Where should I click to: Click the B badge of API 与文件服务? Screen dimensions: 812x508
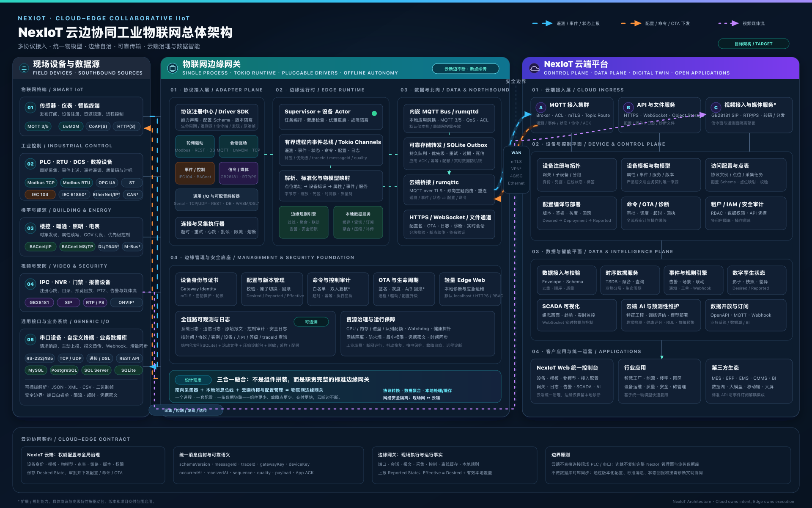628,108
